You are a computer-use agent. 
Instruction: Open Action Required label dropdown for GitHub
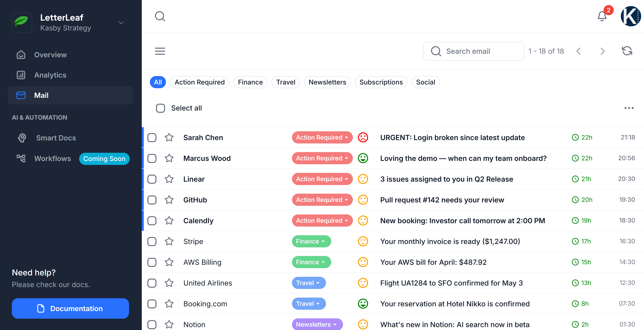(x=322, y=200)
